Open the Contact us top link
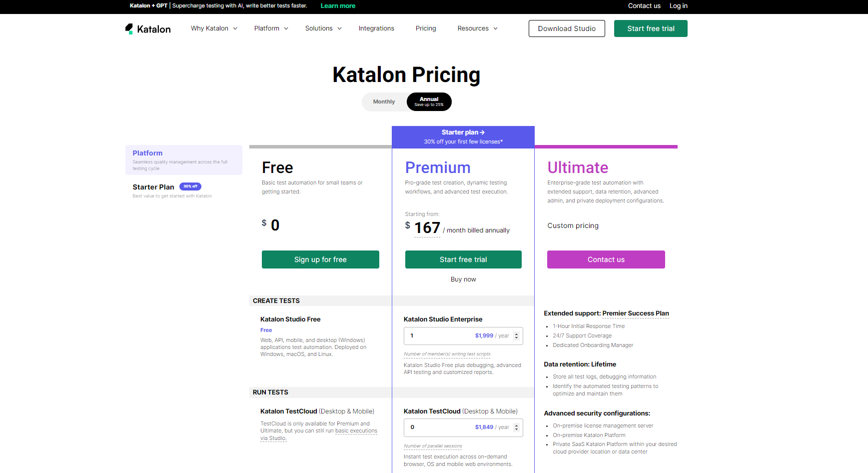The width and height of the screenshot is (868, 473). point(644,6)
